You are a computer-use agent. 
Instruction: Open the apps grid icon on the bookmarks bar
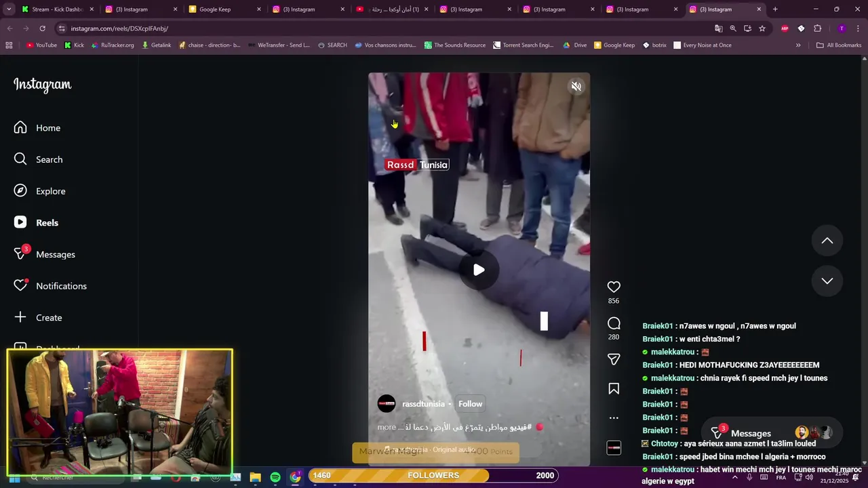pos(9,45)
